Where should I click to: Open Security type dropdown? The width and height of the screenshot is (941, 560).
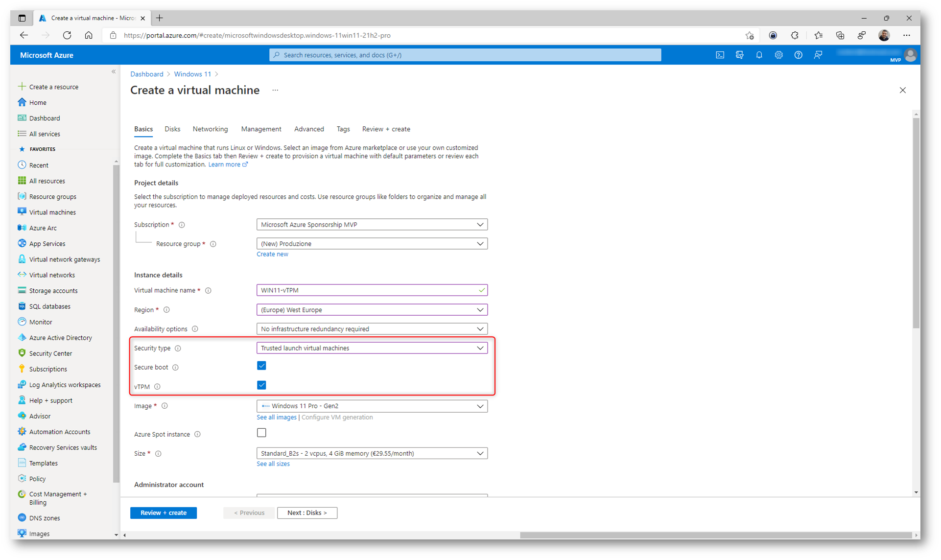click(372, 348)
